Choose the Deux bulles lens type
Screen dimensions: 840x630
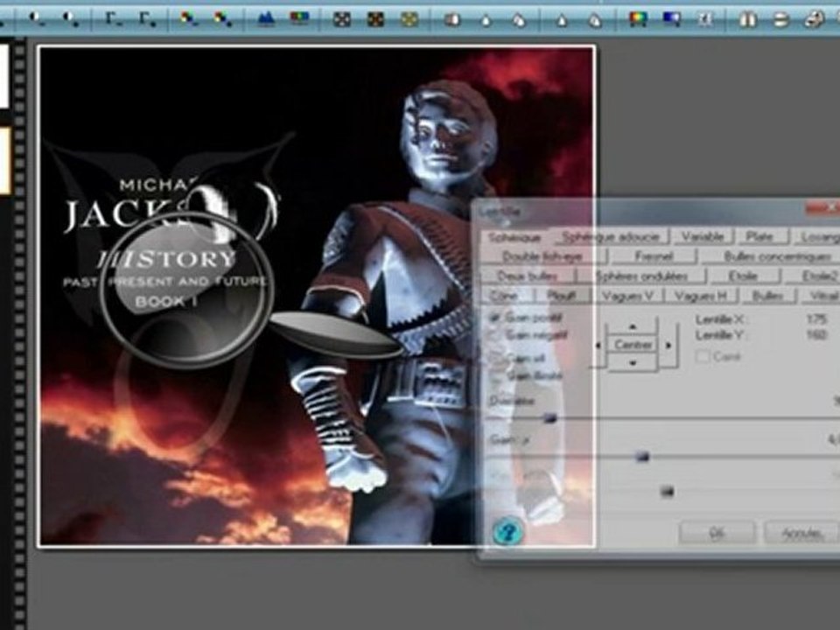pyautogui.click(x=527, y=276)
